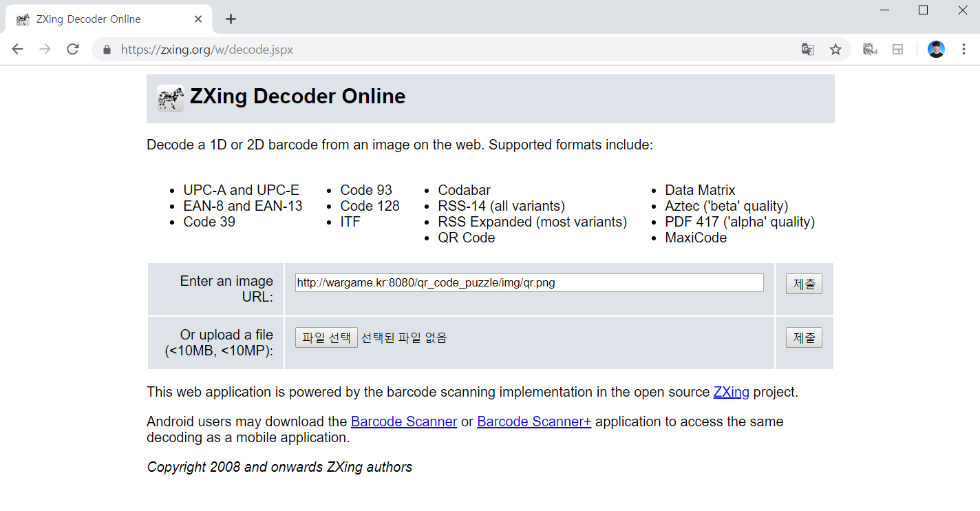Submit the image URL with its 제출 button

click(x=804, y=284)
